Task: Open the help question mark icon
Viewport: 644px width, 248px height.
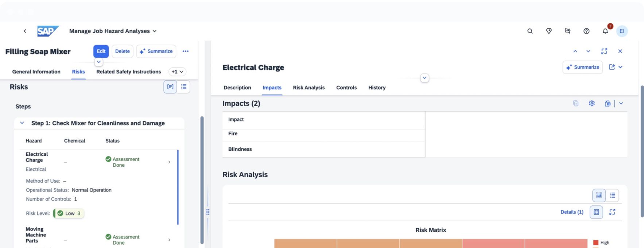Action: click(x=586, y=31)
